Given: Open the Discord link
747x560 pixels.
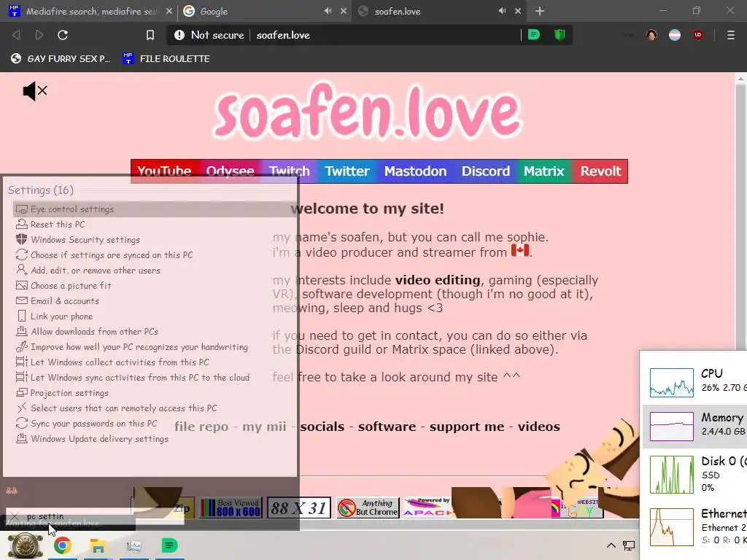Looking at the screenshot, I should [485, 171].
